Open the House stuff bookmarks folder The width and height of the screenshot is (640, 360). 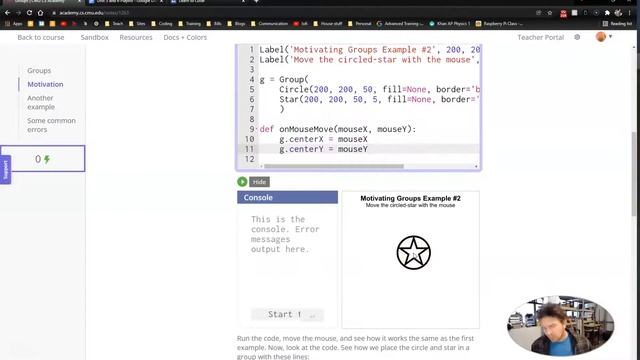328,24
